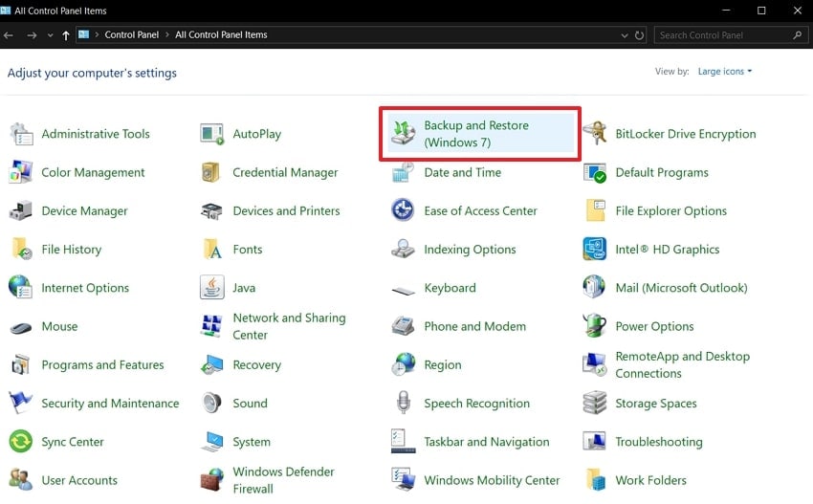Open the Taskbar and Navigation icon
This screenshot has height=504, width=813.
(x=404, y=441)
